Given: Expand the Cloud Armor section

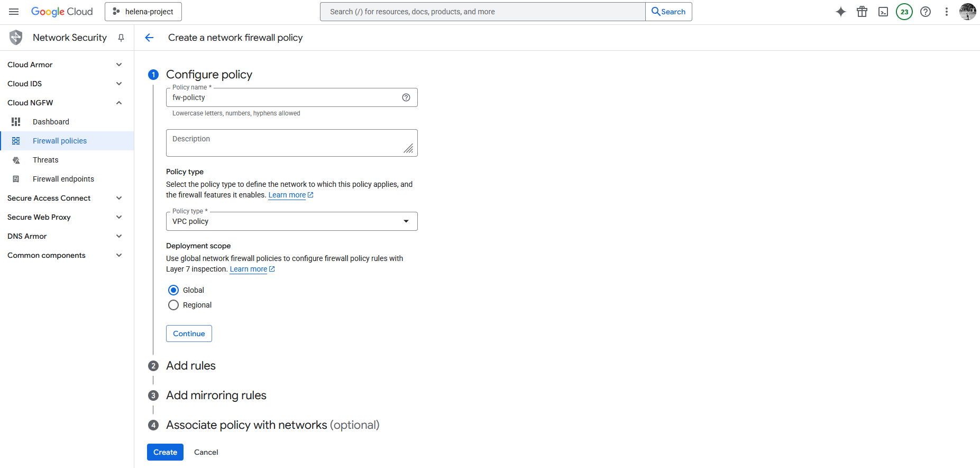Looking at the screenshot, I should click(x=119, y=65).
